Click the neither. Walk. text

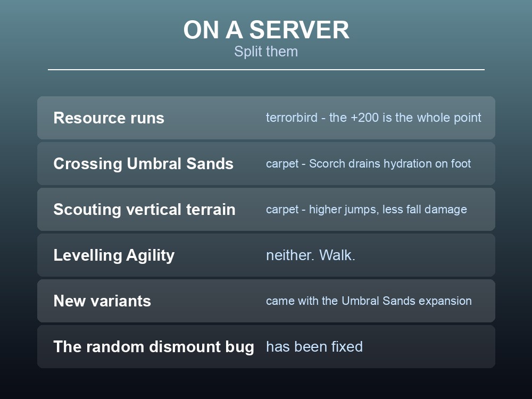click(x=311, y=255)
